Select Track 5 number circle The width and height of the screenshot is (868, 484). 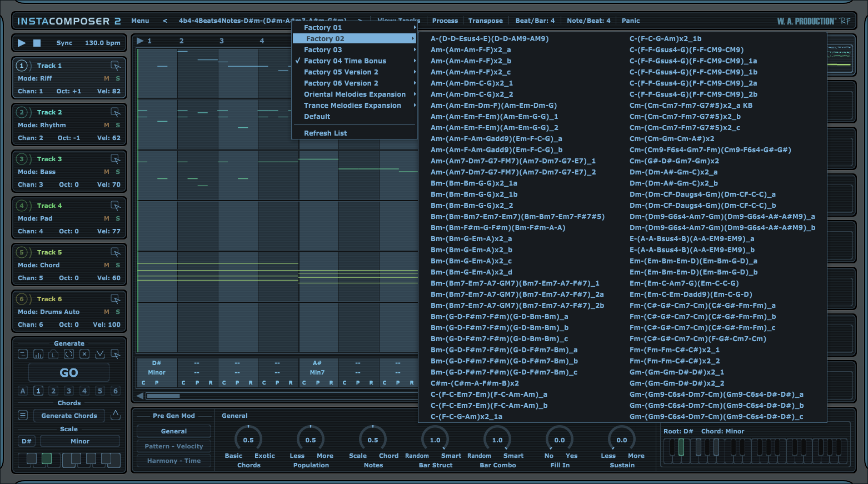(x=22, y=252)
